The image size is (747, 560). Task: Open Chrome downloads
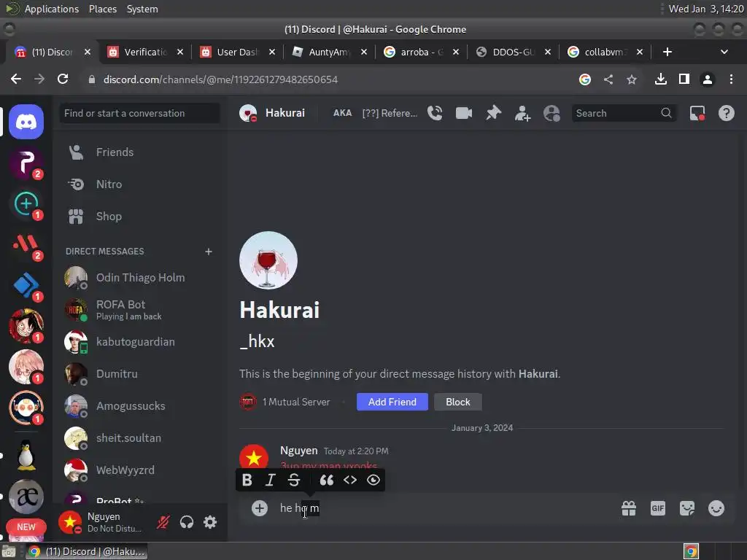[x=660, y=79]
